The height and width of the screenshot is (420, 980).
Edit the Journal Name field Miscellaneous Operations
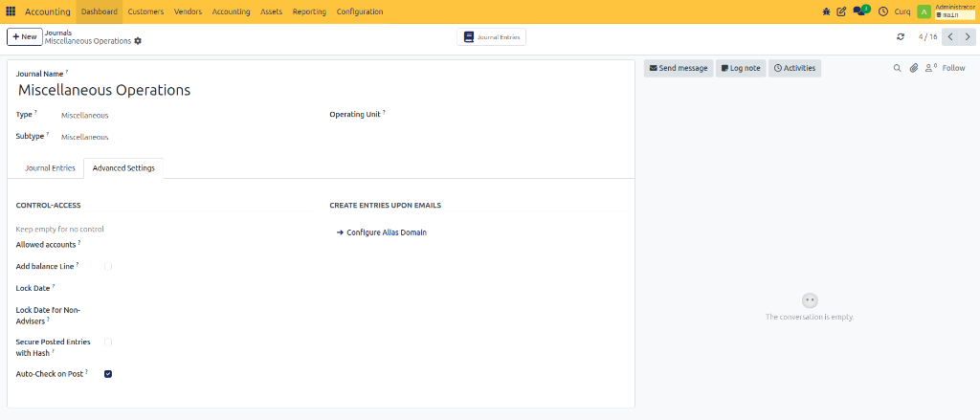tap(321, 90)
